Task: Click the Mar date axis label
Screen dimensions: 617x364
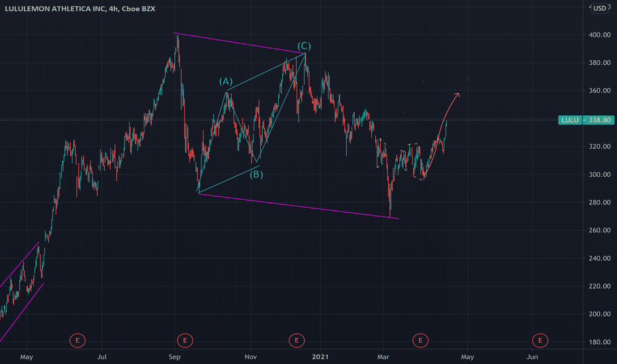Action: pyautogui.click(x=383, y=357)
